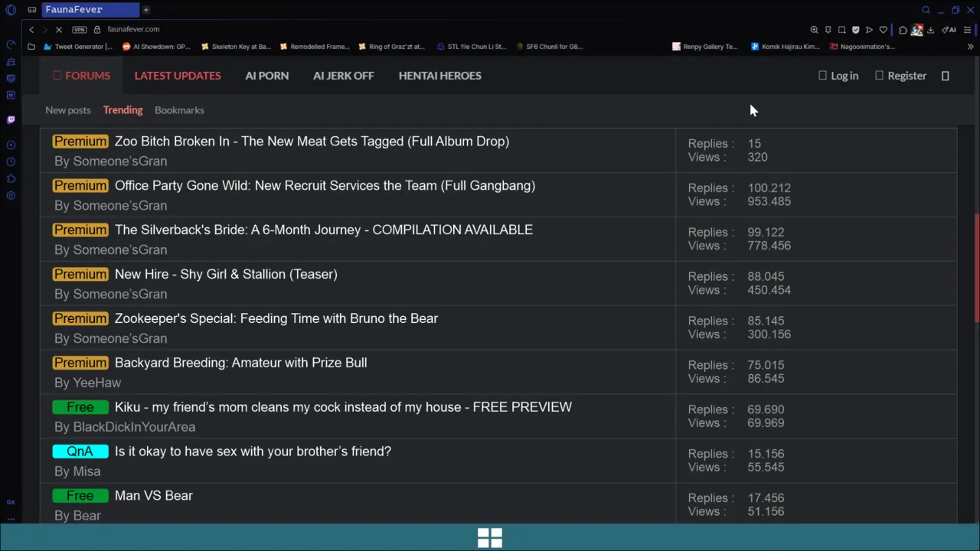
Task: Open the Twitch icon in the sidebar
Action: (x=11, y=119)
